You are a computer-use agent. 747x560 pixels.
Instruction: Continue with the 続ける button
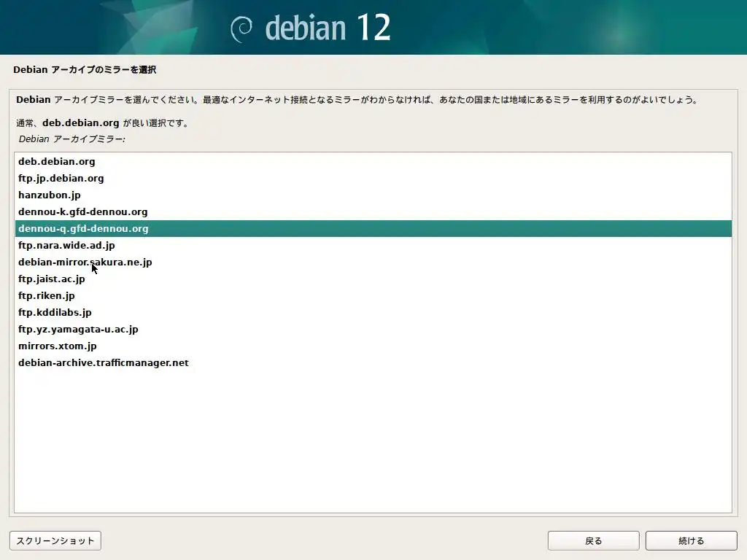(x=691, y=540)
